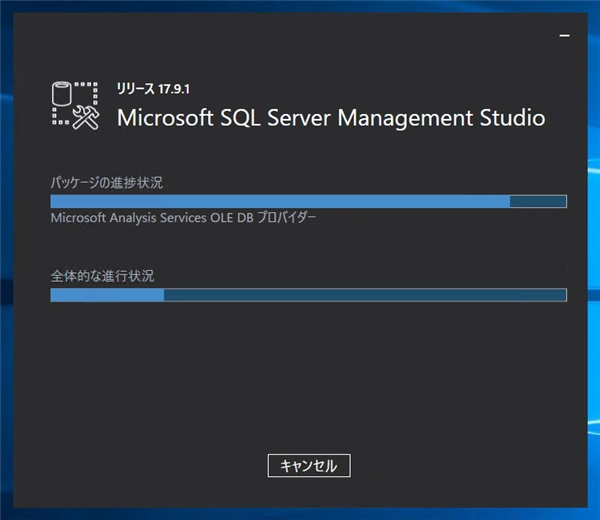This screenshot has width=600, height=520.
Task: Click the unfilled part of the overall progress bar
Action: [365, 295]
